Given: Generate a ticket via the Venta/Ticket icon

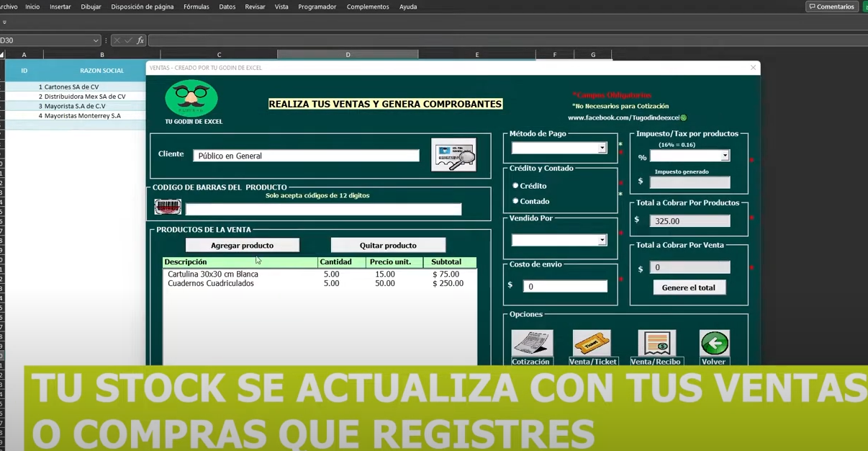Looking at the screenshot, I should 592,344.
